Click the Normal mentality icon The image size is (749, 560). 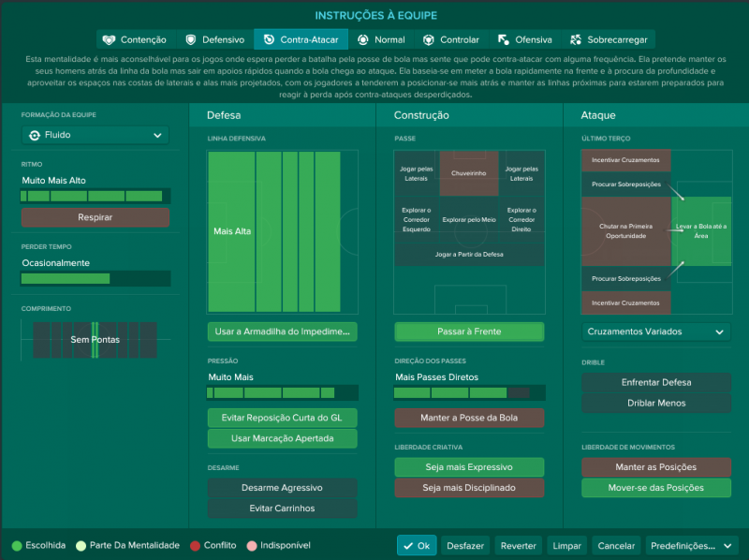click(x=362, y=40)
